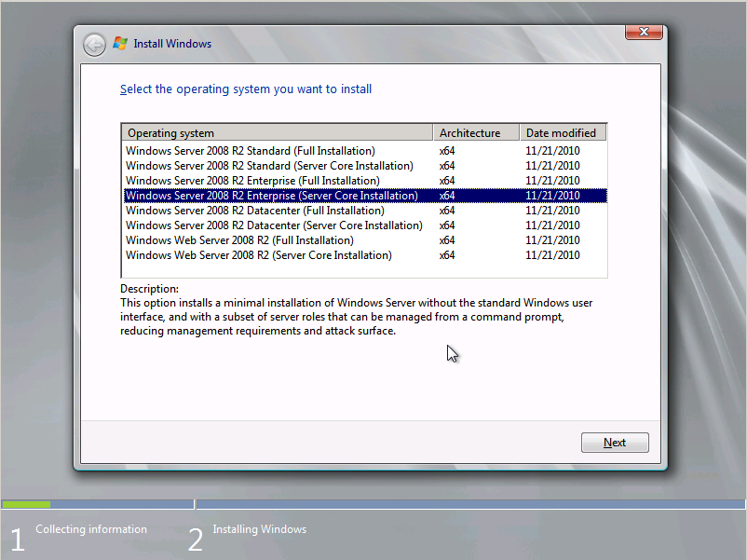This screenshot has height=560, width=747.
Task: Click the description text below the list
Action: point(356,317)
